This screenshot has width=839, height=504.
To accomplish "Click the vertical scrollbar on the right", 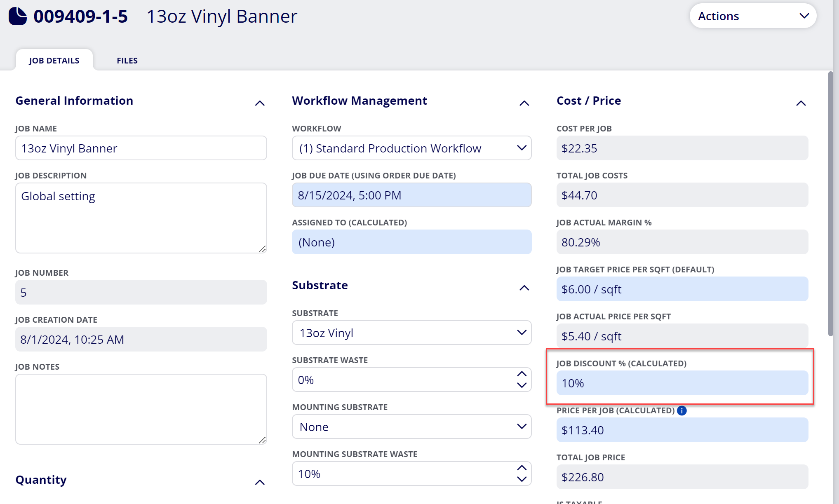I will click(x=830, y=204).
